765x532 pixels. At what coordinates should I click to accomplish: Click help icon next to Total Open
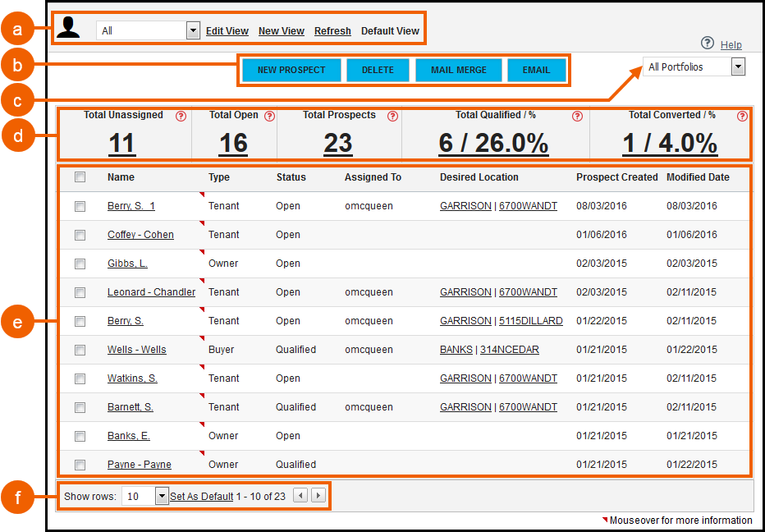click(269, 117)
